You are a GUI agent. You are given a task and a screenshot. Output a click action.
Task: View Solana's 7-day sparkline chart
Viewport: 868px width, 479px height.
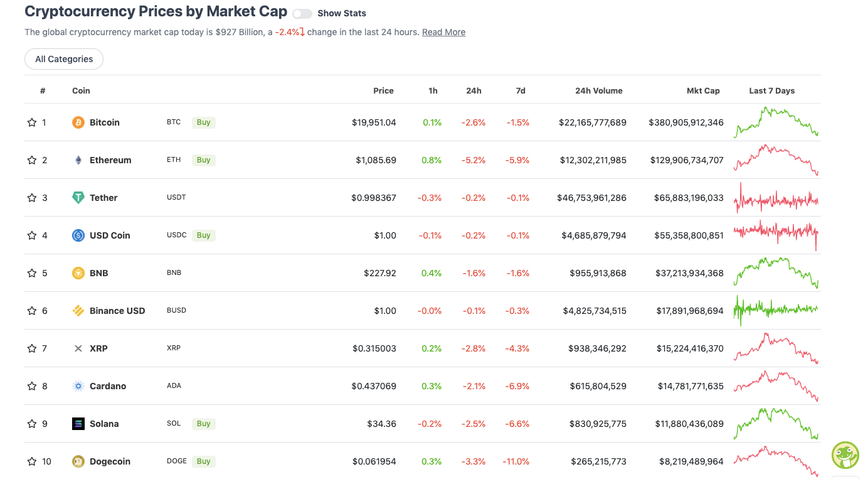click(776, 424)
